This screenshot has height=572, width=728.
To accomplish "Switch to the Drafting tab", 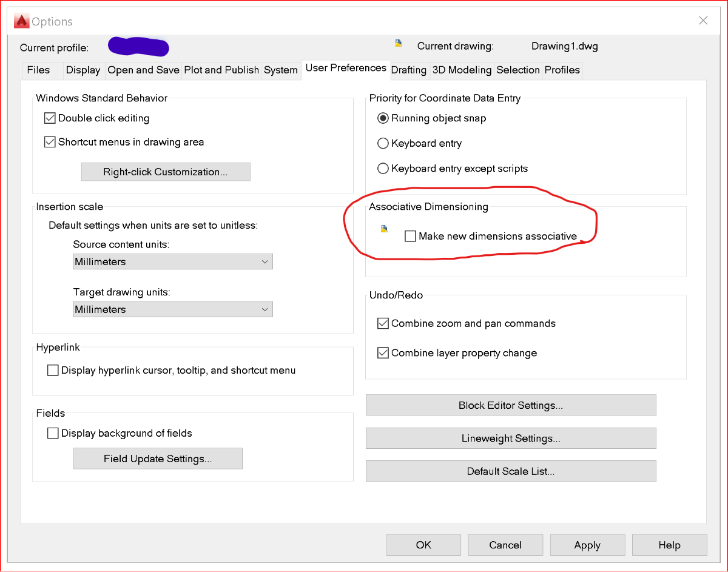I will [408, 70].
